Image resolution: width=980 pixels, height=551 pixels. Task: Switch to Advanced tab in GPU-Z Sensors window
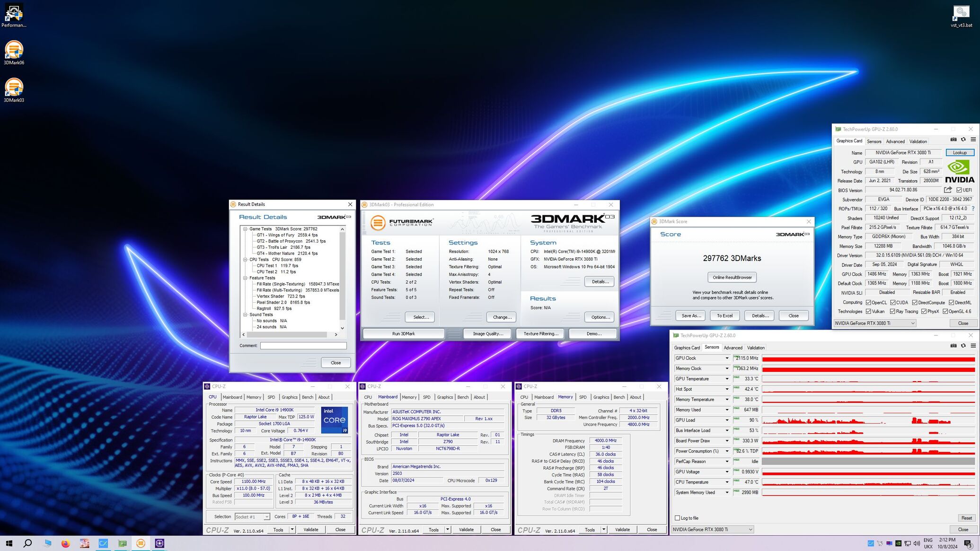tap(733, 348)
